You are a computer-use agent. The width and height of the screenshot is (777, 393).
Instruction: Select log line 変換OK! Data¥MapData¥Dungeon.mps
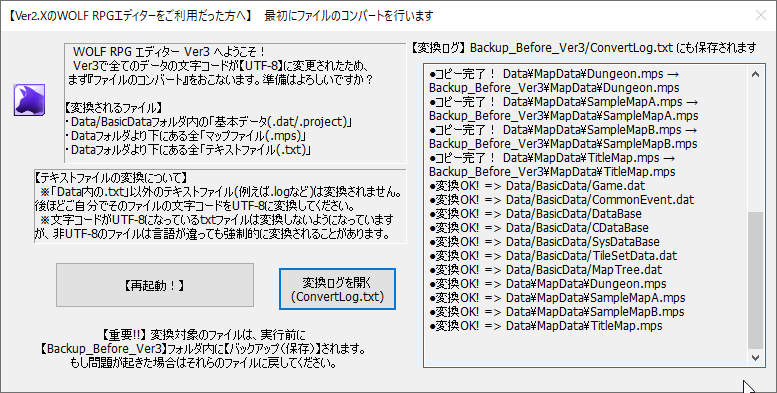click(x=548, y=284)
